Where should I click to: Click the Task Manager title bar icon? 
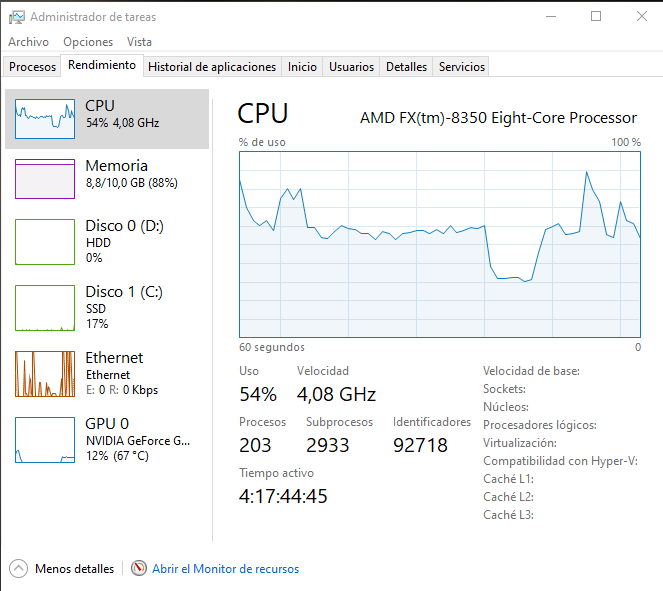point(16,17)
